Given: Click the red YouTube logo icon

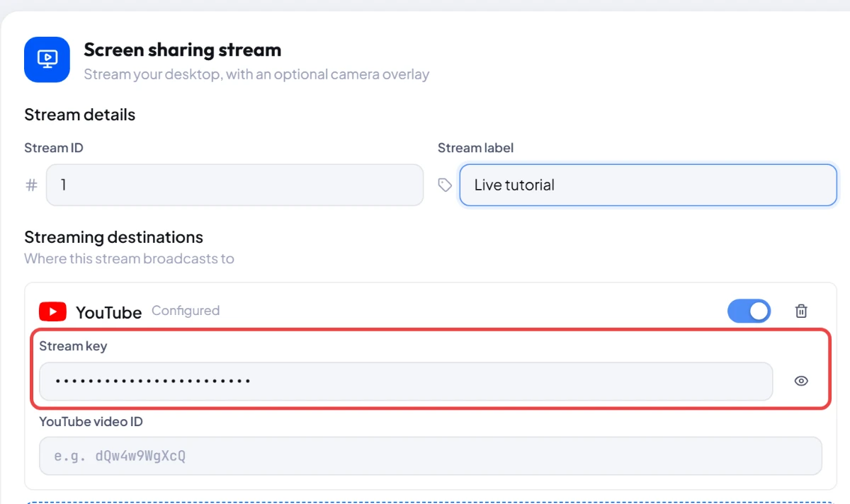Looking at the screenshot, I should tap(52, 311).
